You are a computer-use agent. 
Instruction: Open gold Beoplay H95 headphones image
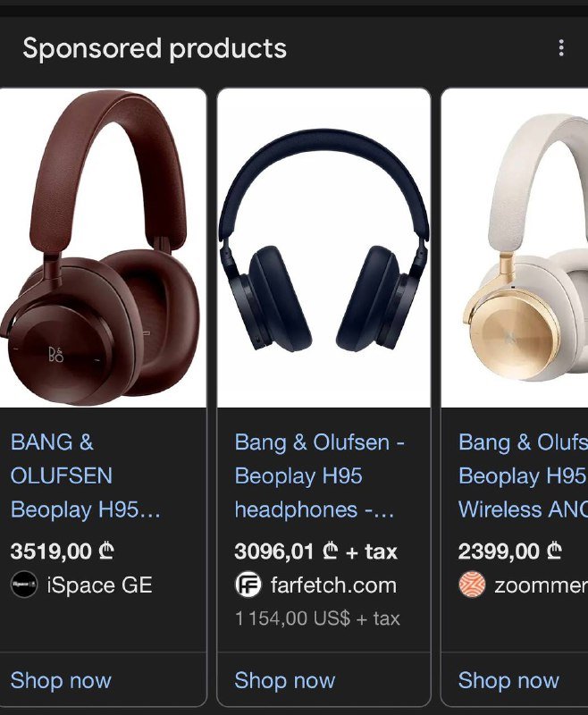tap(515, 248)
